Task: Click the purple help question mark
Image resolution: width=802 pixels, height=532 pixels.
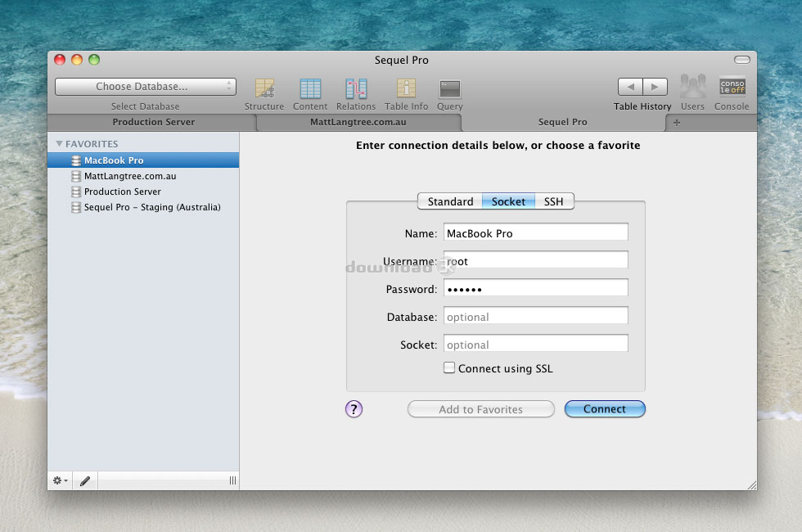Action: (x=354, y=409)
